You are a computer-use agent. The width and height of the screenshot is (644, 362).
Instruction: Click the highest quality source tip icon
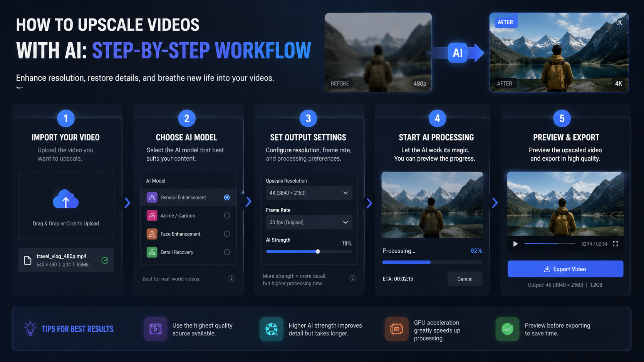(x=155, y=329)
